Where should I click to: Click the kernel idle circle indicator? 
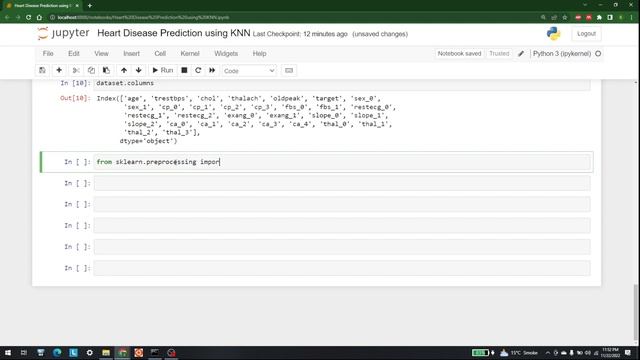(x=598, y=53)
